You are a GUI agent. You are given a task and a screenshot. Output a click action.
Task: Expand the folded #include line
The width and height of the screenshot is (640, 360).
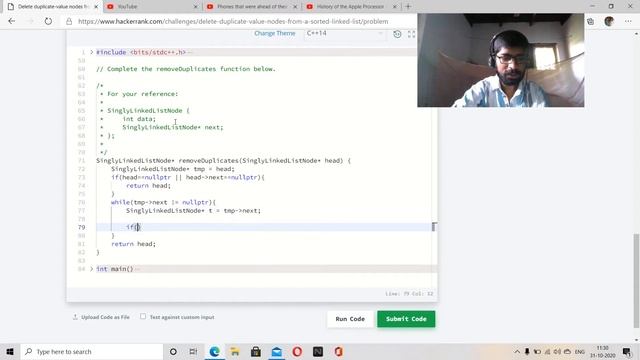click(91, 52)
